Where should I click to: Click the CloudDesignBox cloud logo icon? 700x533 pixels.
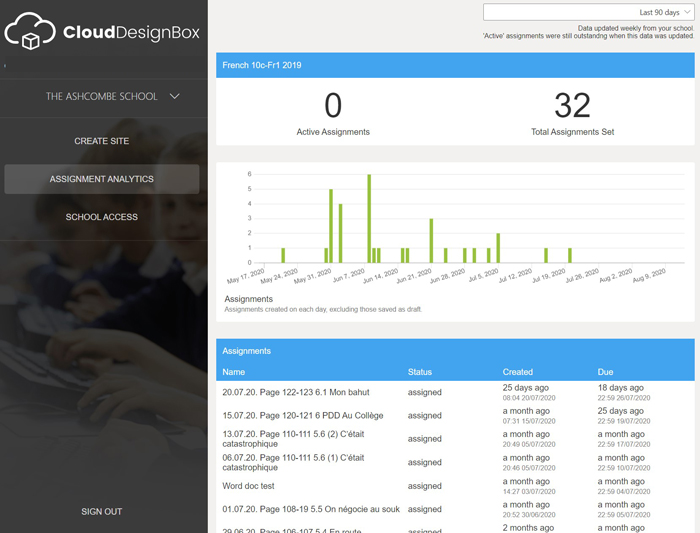tap(30, 31)
